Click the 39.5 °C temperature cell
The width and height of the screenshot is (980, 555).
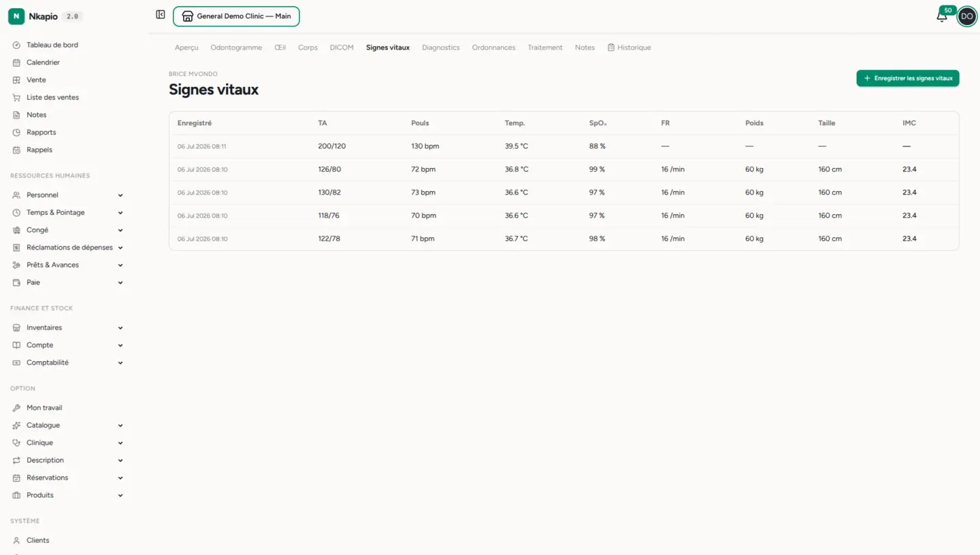[517, 146]
